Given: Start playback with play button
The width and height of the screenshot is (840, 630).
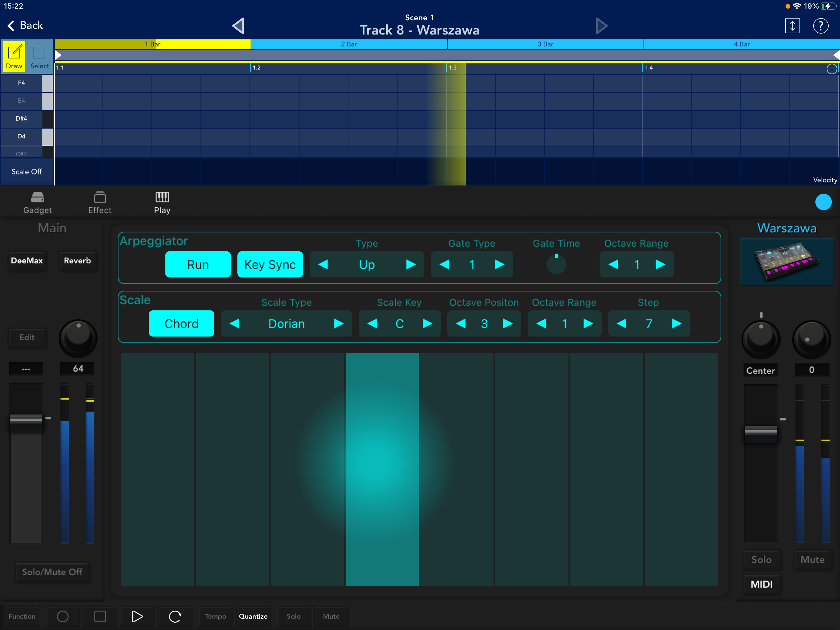Looking at the screenshot, I should click(x=137, y=616).
